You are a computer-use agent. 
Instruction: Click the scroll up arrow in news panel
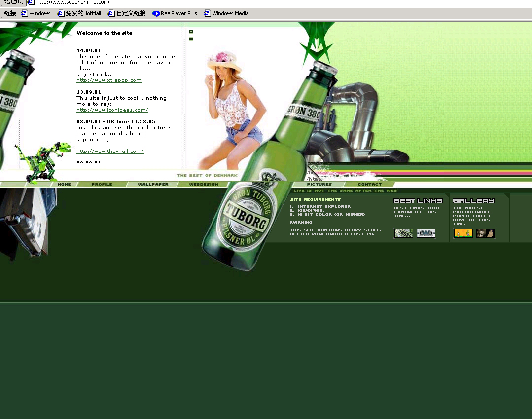[191, 32]
